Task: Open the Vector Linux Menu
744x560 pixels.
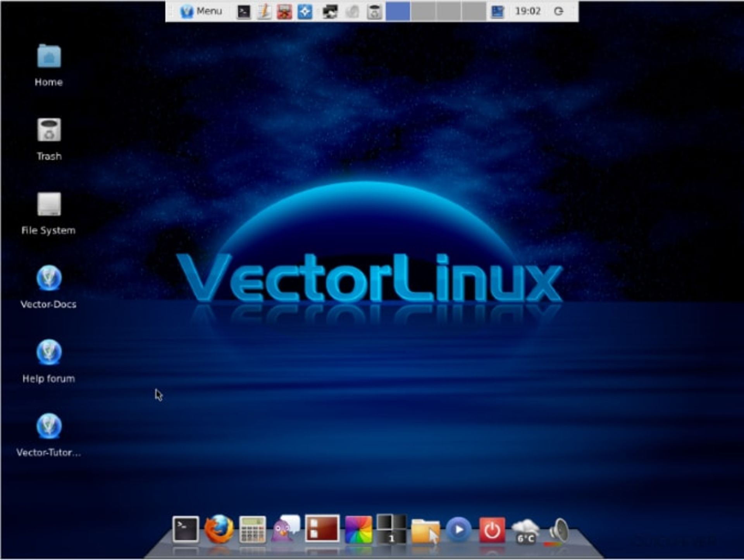Action: tap(201, 12)
